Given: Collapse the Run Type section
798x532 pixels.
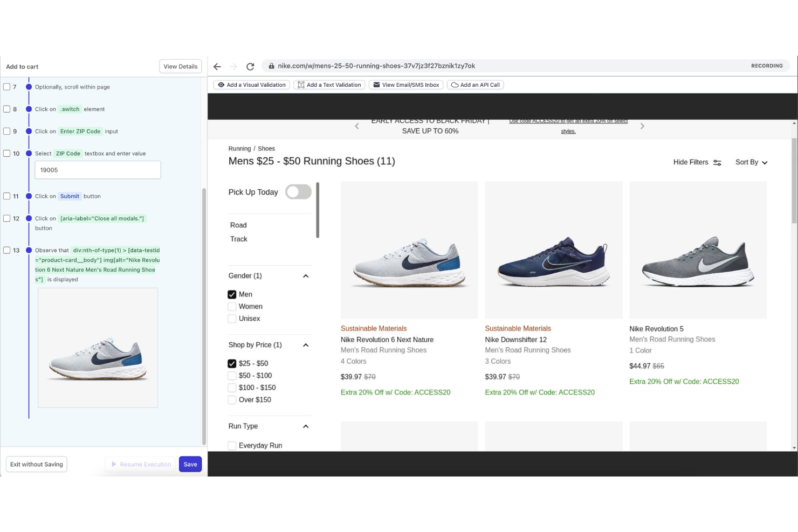Looking at the screenshot, I should pyautogui.click(x=306, y=426).
